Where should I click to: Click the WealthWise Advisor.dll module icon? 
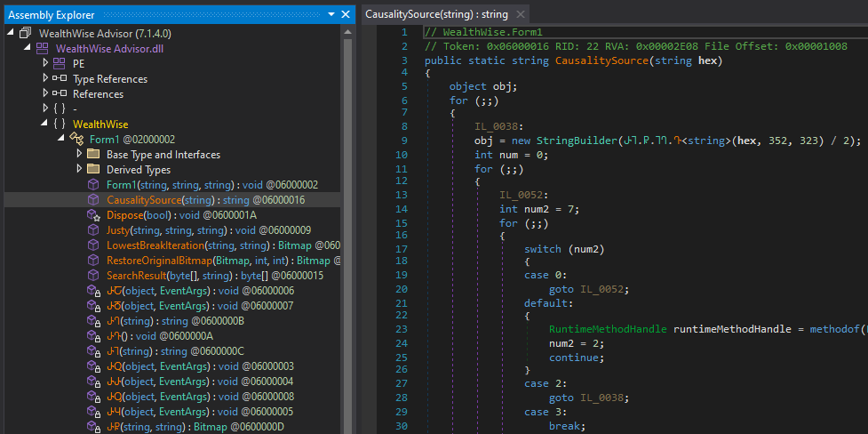point(42,49)
